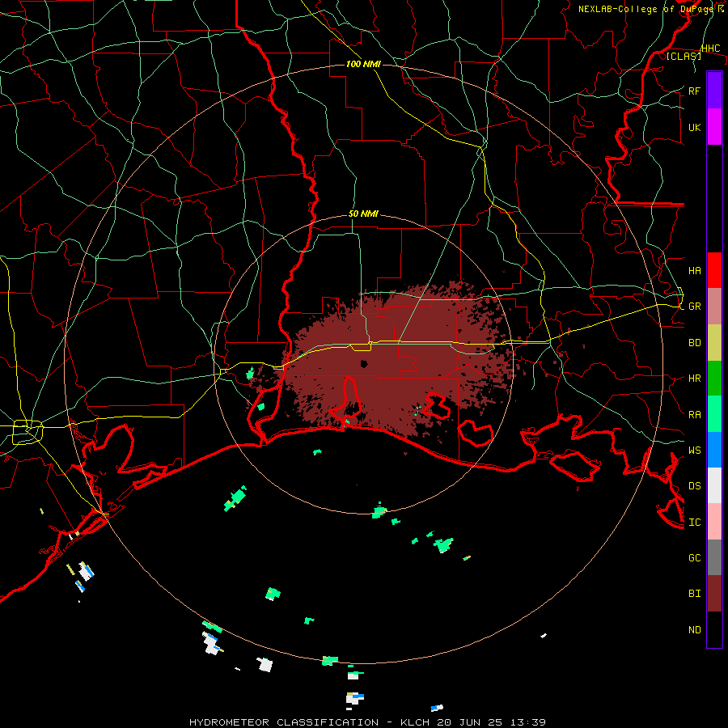The width and height of the screenshot is (728, 728).
Task: Click the WS legend label
Action: (694, 450)
